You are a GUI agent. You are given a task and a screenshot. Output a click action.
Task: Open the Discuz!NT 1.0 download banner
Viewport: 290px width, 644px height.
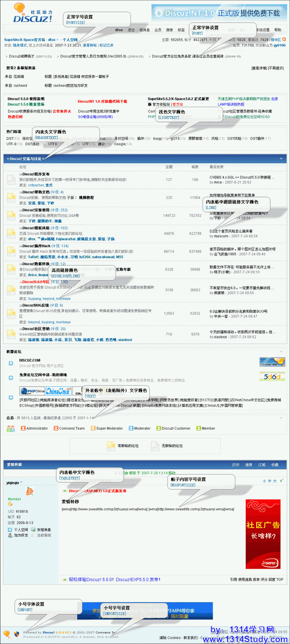(218, 13)
